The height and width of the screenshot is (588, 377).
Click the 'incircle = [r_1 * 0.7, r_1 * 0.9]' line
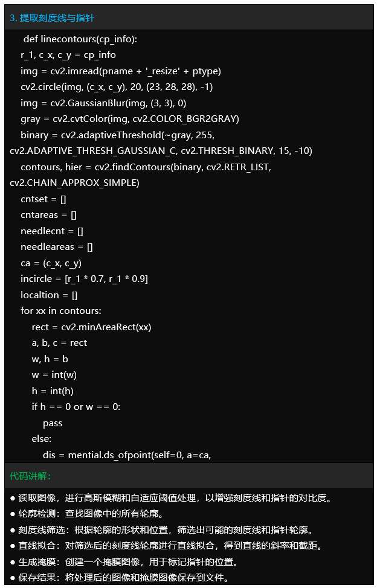(85, 279)
